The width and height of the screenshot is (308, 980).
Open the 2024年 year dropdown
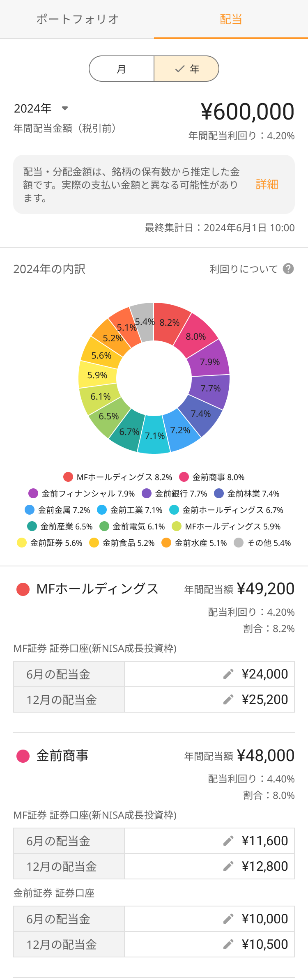33,108
